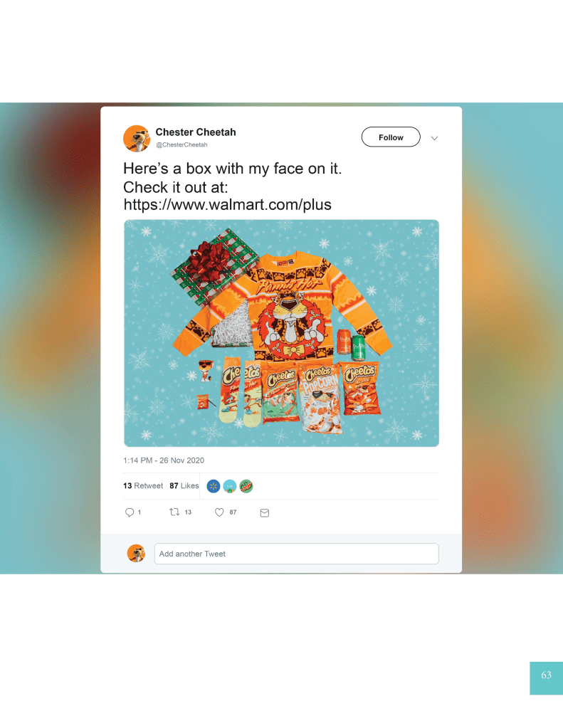Viewport: 563px width, 728px height.
Task: Click the Chester Cheetah display name
Action: point(196,132)
